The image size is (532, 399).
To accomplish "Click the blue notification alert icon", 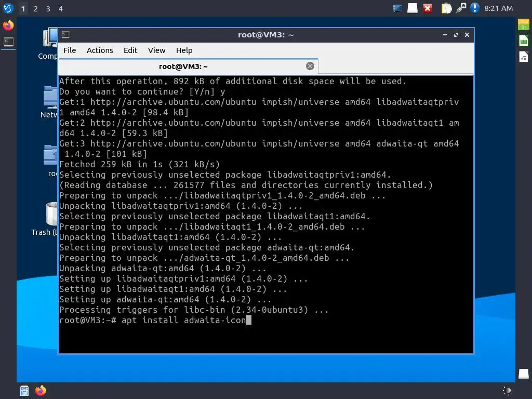I will point(475,8).
